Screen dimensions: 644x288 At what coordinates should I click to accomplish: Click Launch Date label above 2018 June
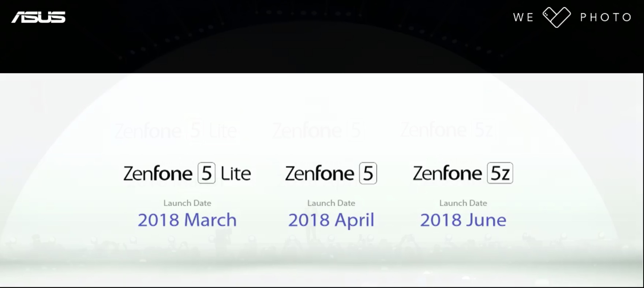pos(463,203)
